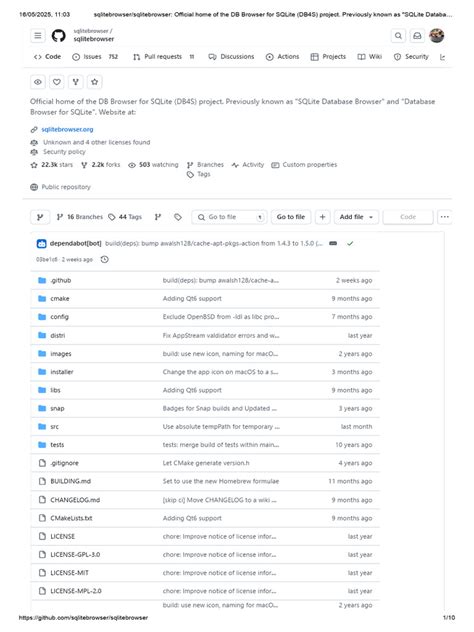
Task: Open the Discussions tab
Action: point(231,57)
